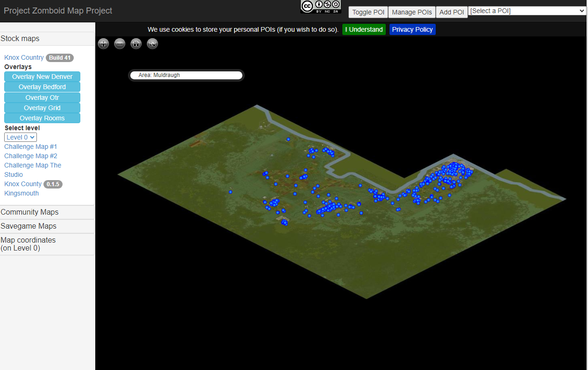Screen dimensions: 588x370
Task: Expand the Map coordinates section
Action: click(x=47, y=244)
